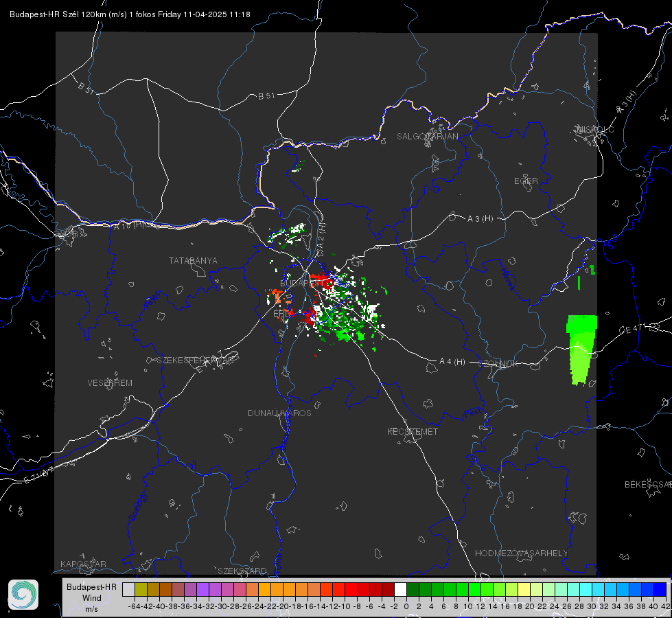The width and height of the screenshot is (672, 618).
Task: Click the BUDAPEST city label
Action: [301, 283]
